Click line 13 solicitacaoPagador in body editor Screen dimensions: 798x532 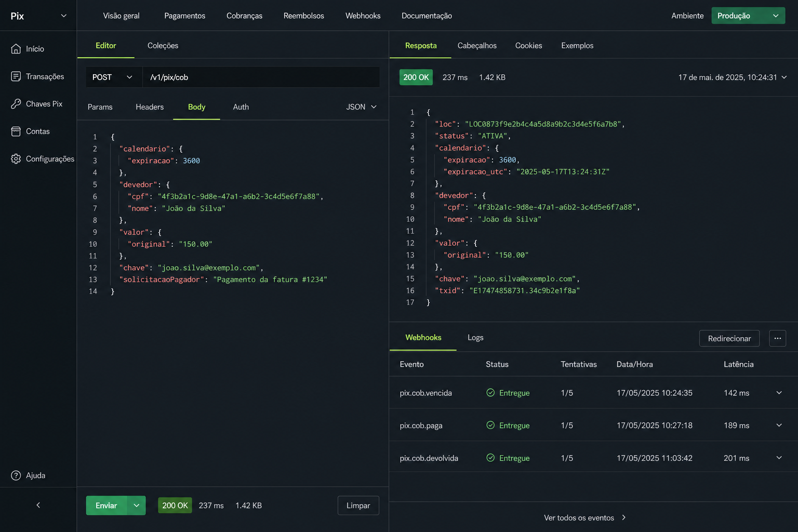(223, 280)
